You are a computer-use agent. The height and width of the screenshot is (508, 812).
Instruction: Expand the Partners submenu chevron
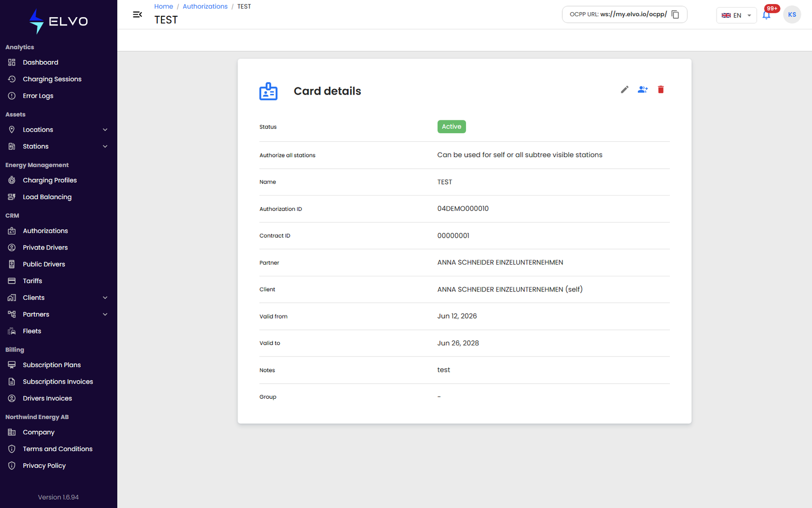pyautogui.click(x=105, y=314)
